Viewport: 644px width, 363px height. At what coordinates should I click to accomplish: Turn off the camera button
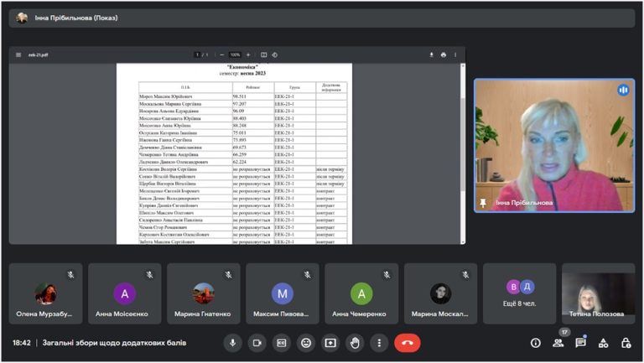pyautogui.click(x=257, y=343)
